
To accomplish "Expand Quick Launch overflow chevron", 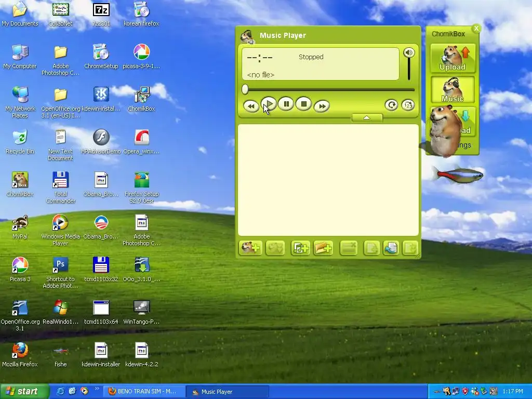I will pyautogui.click(x=97, y=389).
